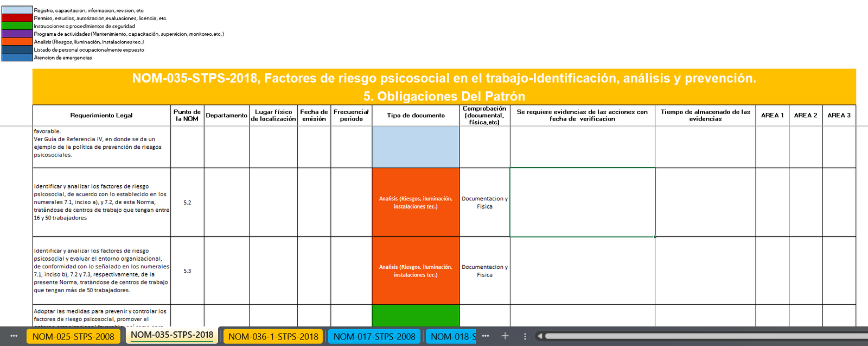Image resolution: width=868 pixels, height=346 pixels.
Task: Select the 'Fecha de emisión' header cell
Action: 314,116
